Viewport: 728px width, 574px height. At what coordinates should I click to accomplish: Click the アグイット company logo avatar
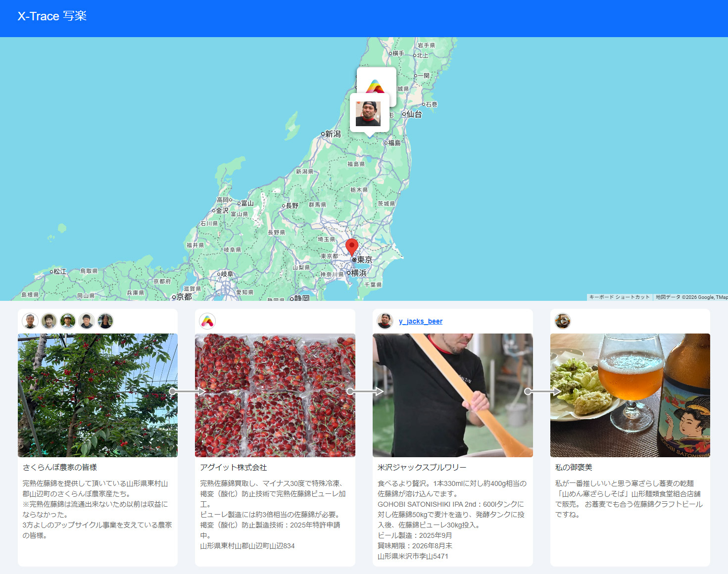207,321
